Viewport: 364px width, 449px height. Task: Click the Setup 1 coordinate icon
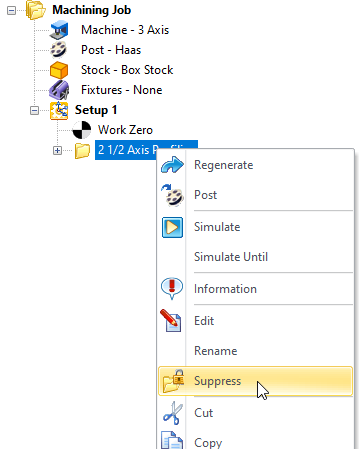tap(59, 110)
